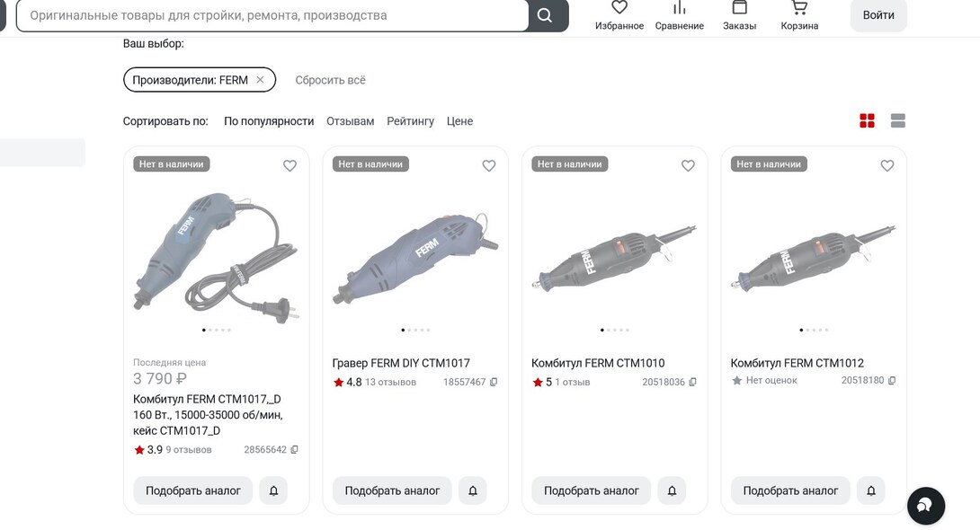Click Сбросить всё to reset filters

(330, 80)
